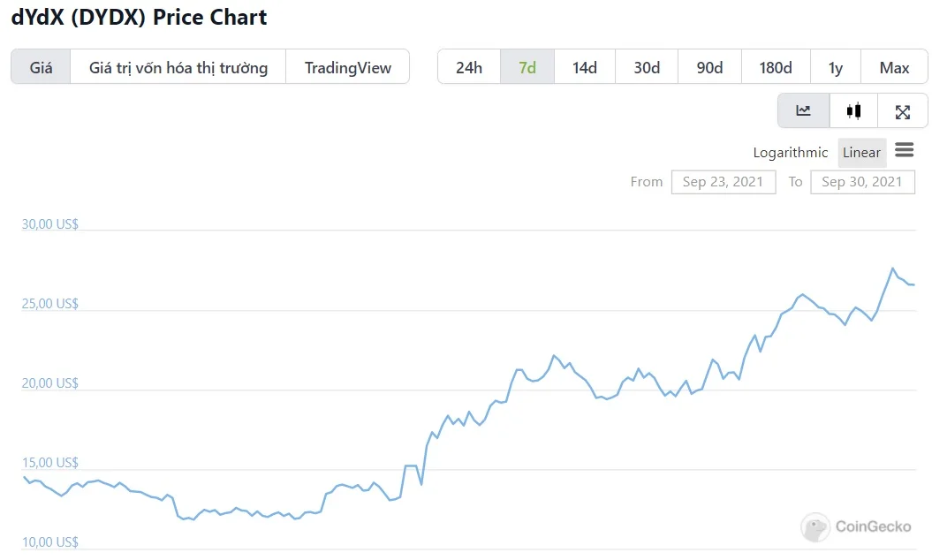Click the 15,00 US$ axis label
Image resolution: width=932 pixels, height=560 pixels.
point(50,463)
